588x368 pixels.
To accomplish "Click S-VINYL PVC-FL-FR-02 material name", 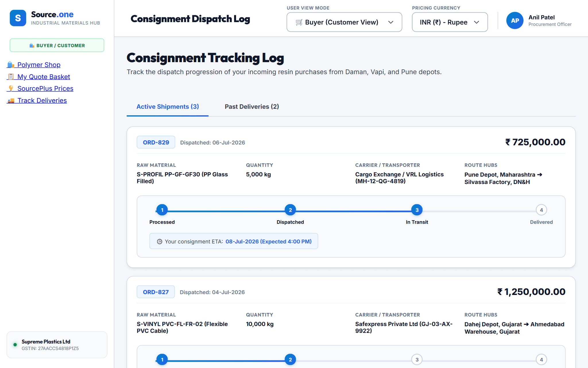I will point(182,327).
